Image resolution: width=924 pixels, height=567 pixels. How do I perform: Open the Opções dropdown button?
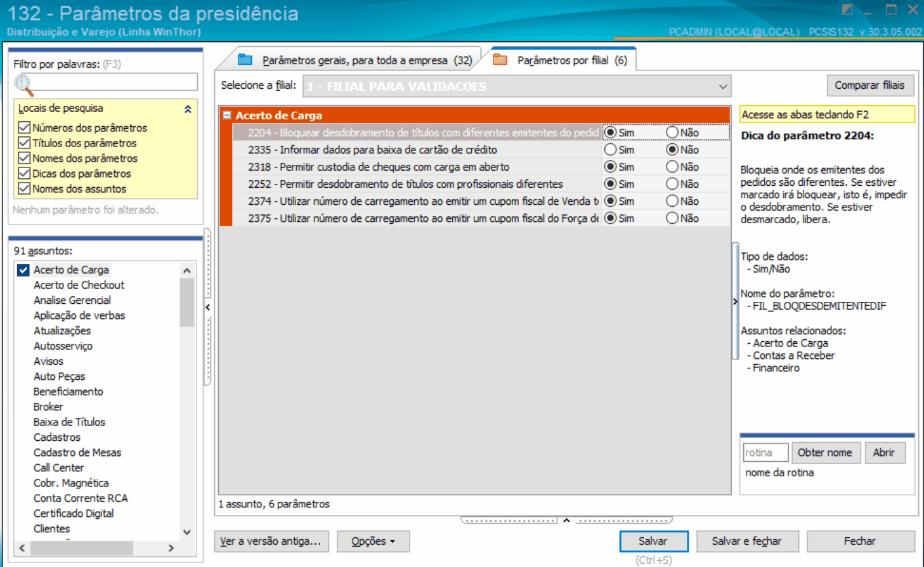(x=373, y=541)
